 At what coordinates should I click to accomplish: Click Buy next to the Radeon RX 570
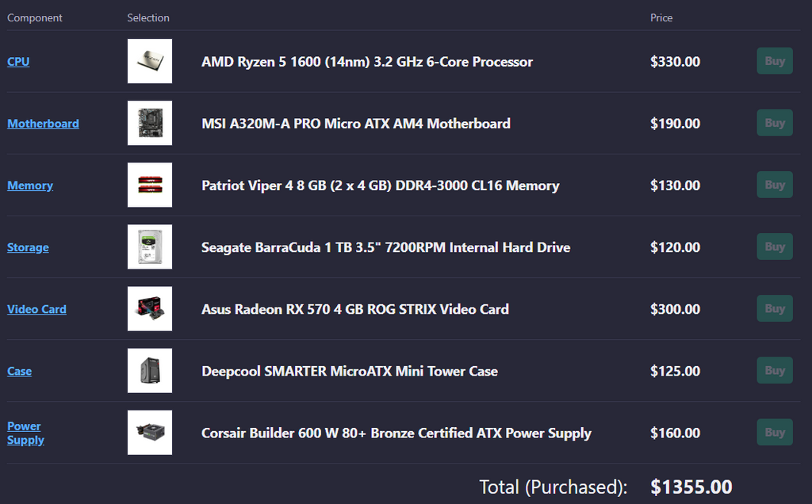tap(774, 308)
